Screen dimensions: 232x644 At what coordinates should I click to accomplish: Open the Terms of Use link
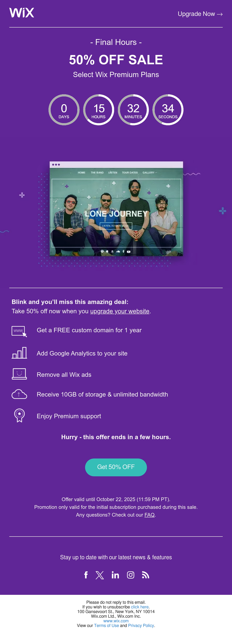tap(106, 625)
